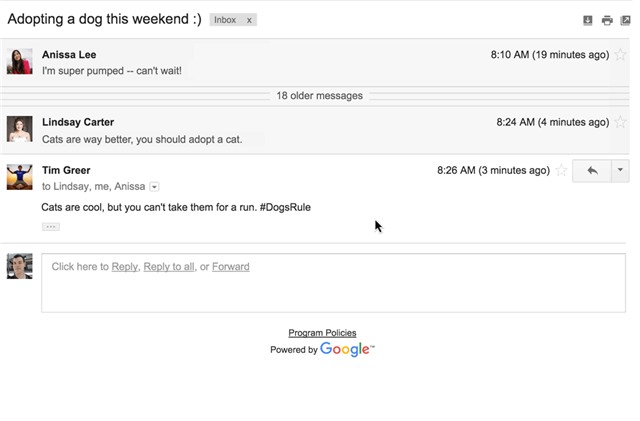The height and width of the screenshot is (421, 640).
Task: Click the download/save conversation icon
Action: point(588,20)
